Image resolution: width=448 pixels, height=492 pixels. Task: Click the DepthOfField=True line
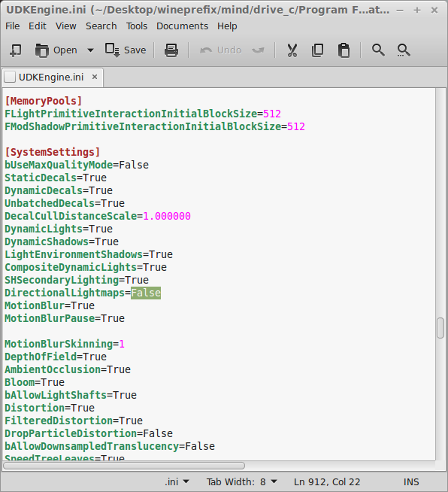(56, 357)
